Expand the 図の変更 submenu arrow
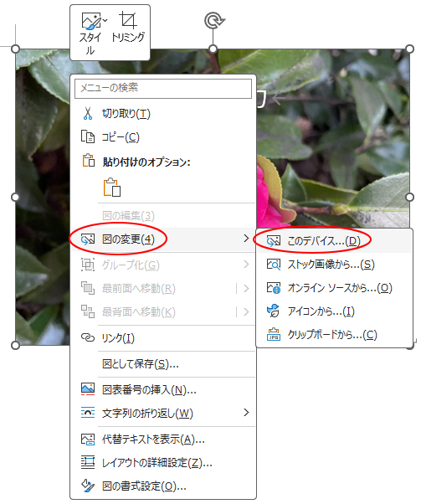421x504 pixels. 246,238
